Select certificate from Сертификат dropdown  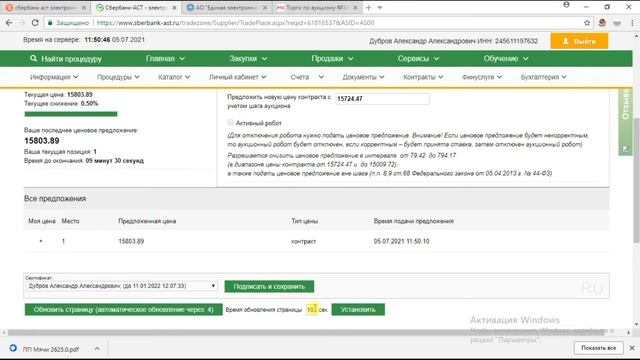point(121,286)
